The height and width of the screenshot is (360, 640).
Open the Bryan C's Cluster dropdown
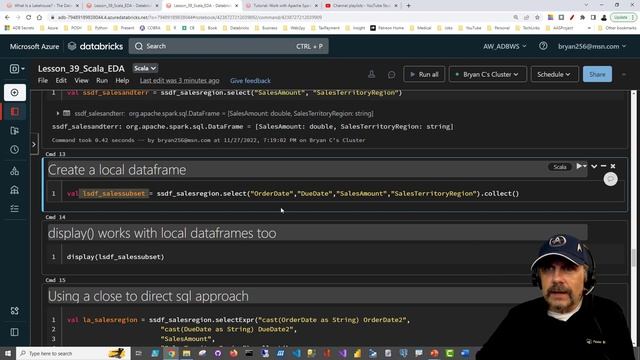point(488,74)
